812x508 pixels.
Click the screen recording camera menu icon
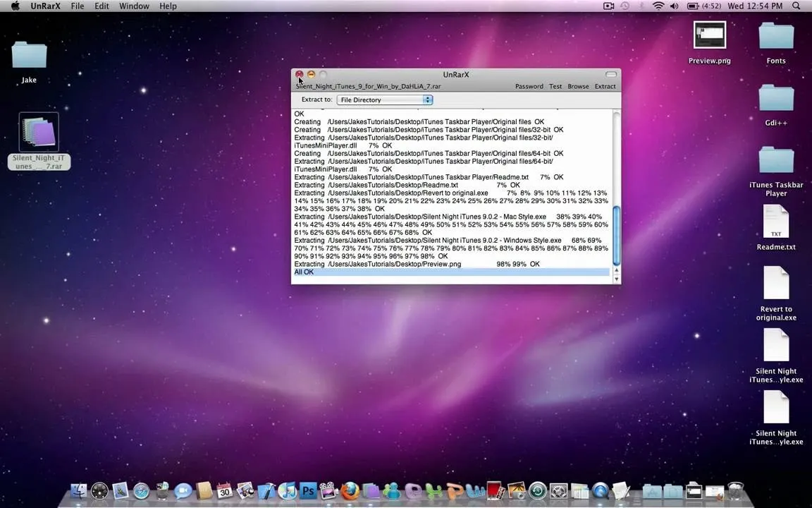[x=609, y=6]
